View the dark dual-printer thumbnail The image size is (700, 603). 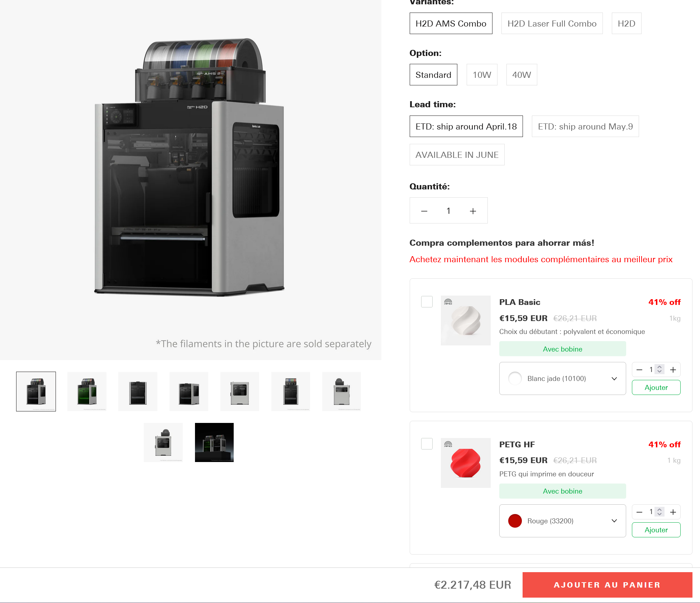pos(214,442)
